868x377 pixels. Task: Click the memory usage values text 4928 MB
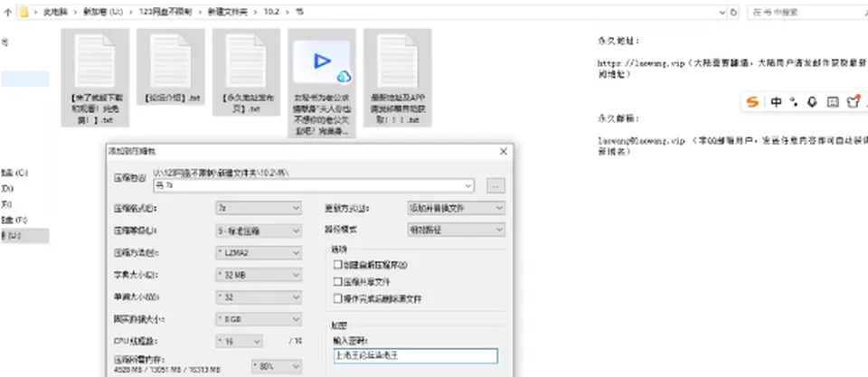(166, 370)
